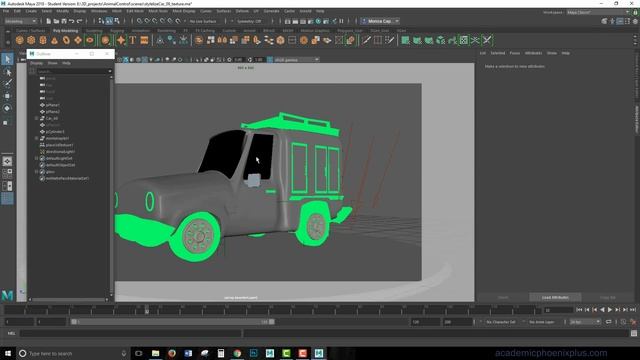Toggle select by hierarchy mode
The width and height of the screenshot is (640, 360).
102,21
